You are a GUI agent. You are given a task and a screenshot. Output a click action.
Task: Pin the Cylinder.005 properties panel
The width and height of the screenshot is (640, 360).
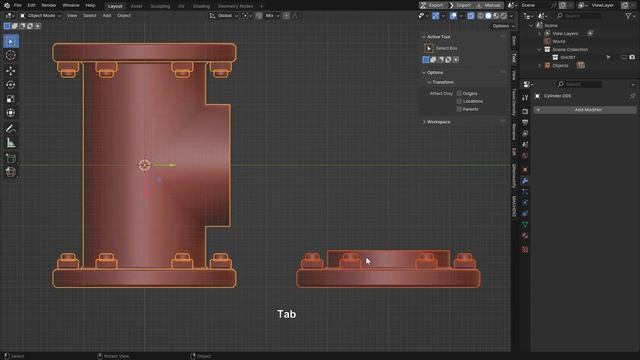pos(632,96)
